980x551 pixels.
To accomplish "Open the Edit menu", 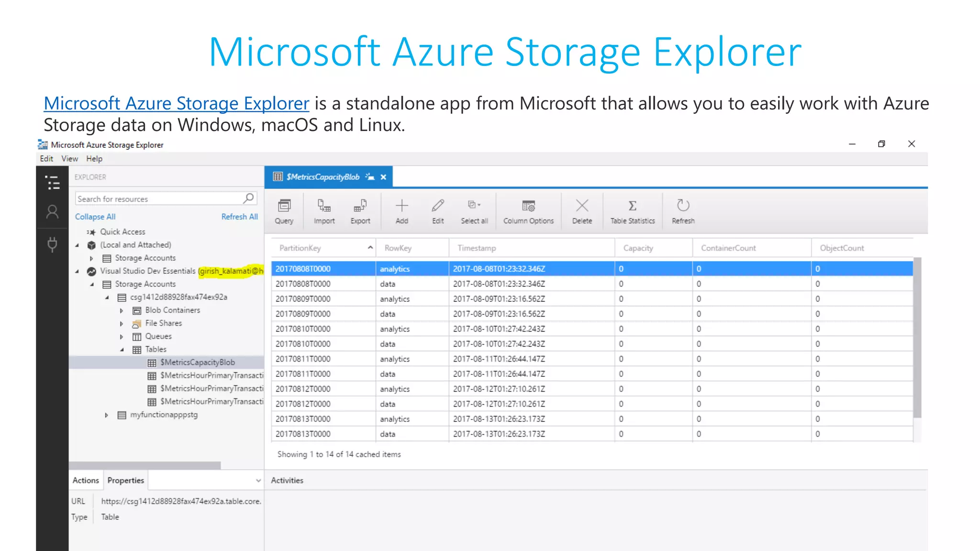I will click(x=46, y=158).
